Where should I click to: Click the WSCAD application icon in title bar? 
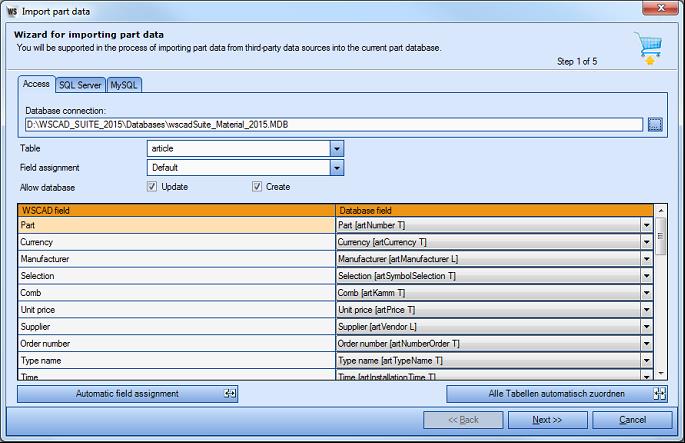(10, 9)
